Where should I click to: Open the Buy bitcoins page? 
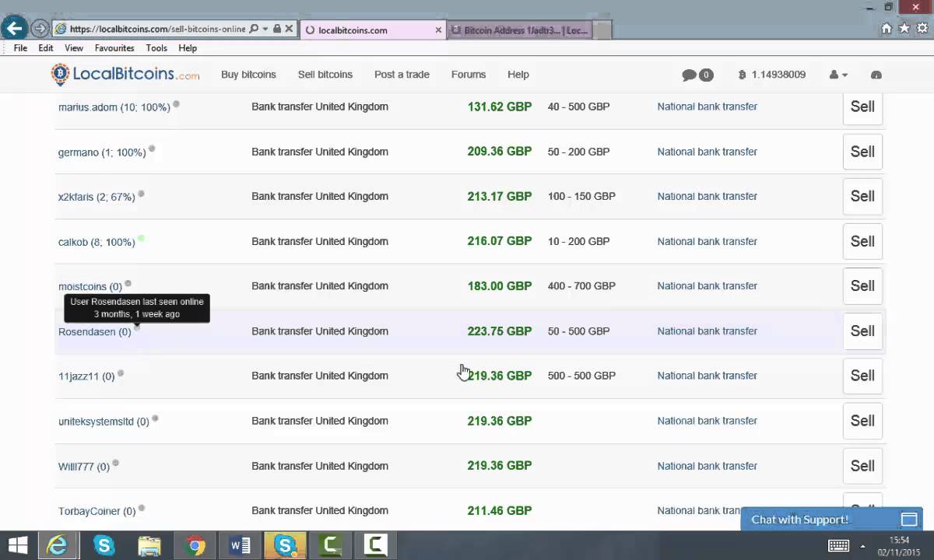tap(248, 75)
